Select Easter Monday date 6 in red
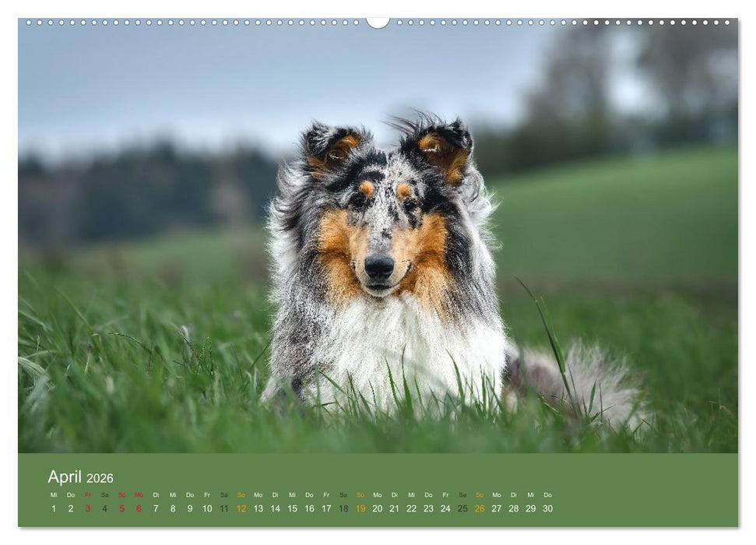756x545 pixels. click(x=137, y=508)
